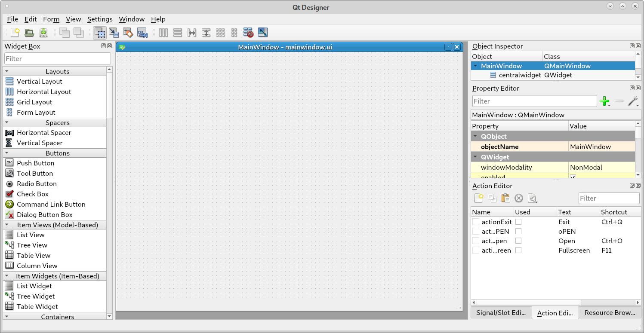Select Push Button in Widget Box
Viewport: 644px width, 333px height.
[x=55, y=163]
